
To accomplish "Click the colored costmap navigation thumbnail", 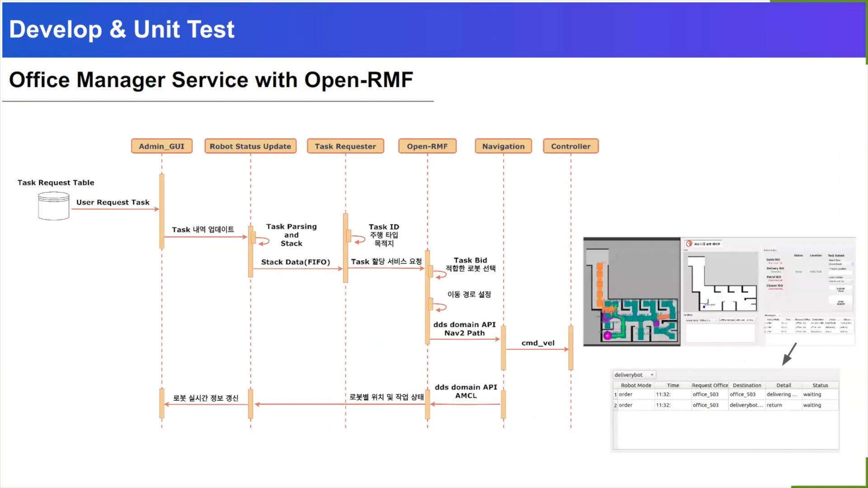I will [x=632, y=292].
